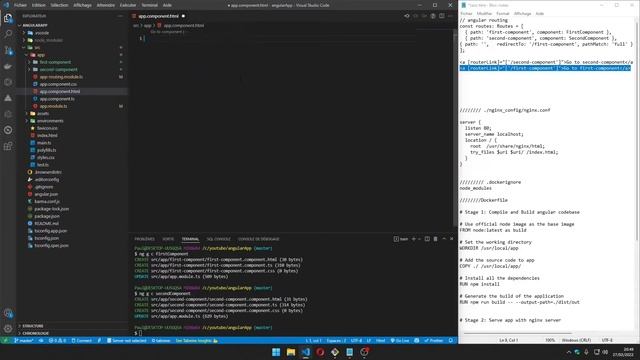
Task: Open index.html in explorer
Action: pyautogui.click(x=47, y=136)
